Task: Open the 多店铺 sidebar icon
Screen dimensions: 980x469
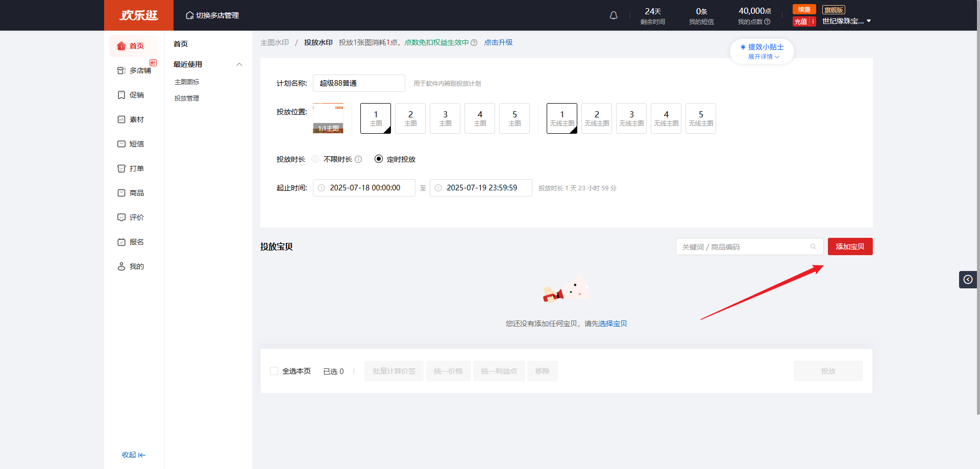Action: (121, 70)
